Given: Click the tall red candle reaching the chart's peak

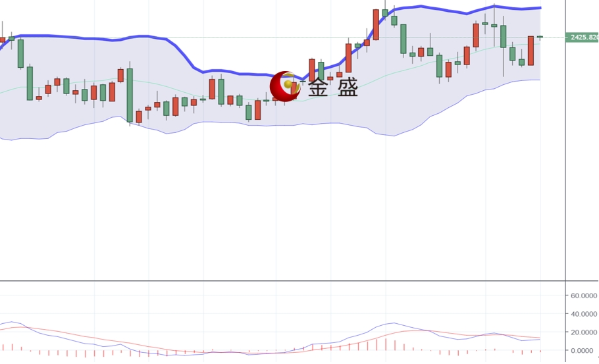Looking at the screenshot, I should 376,24.
